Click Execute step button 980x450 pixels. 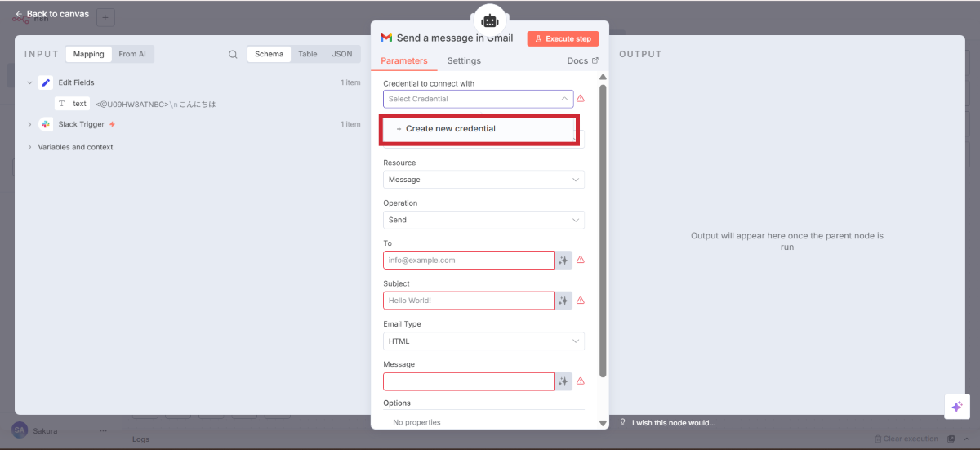pos(563,38)
